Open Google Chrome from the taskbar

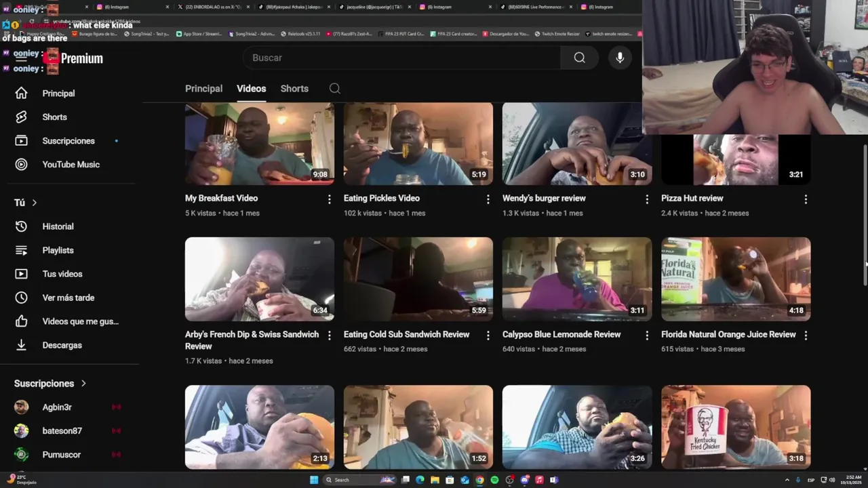[x=479, y=480]
